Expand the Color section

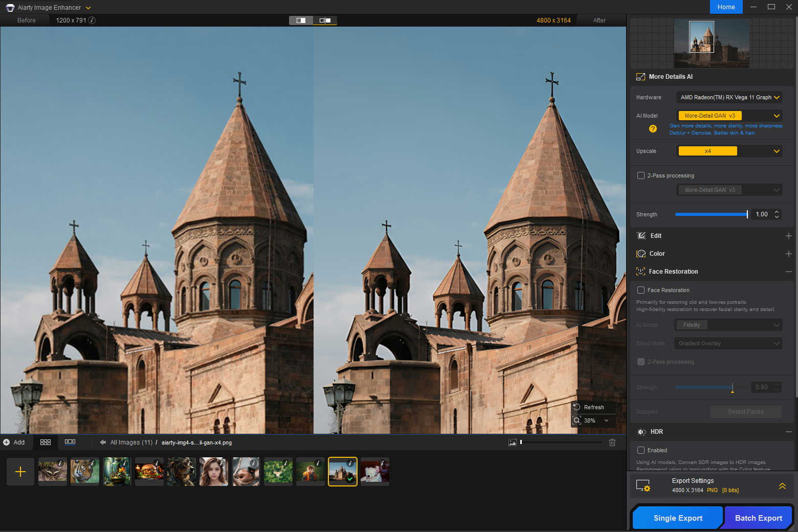788,254
